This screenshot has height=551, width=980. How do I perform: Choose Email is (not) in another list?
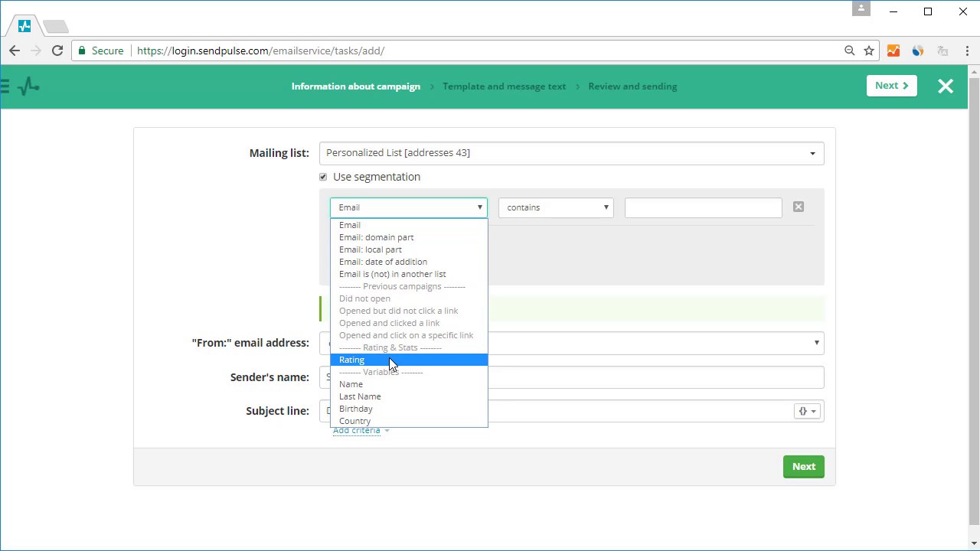pos(409,274)
